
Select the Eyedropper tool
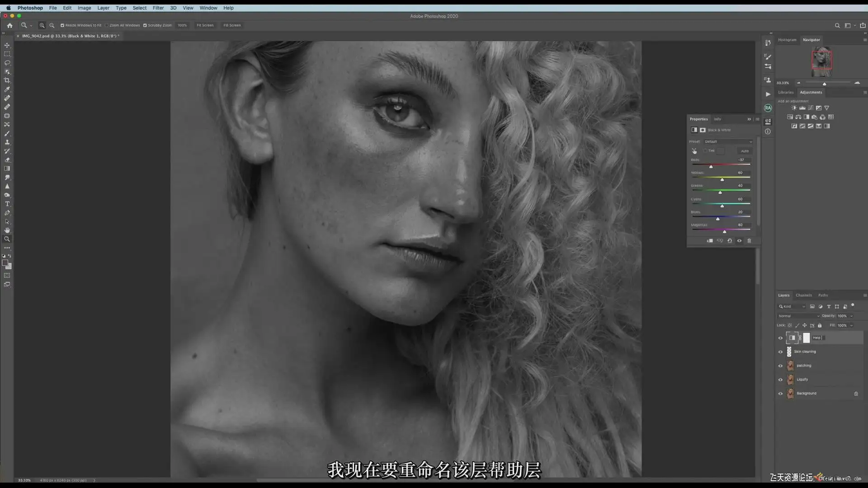click(7, 89)
